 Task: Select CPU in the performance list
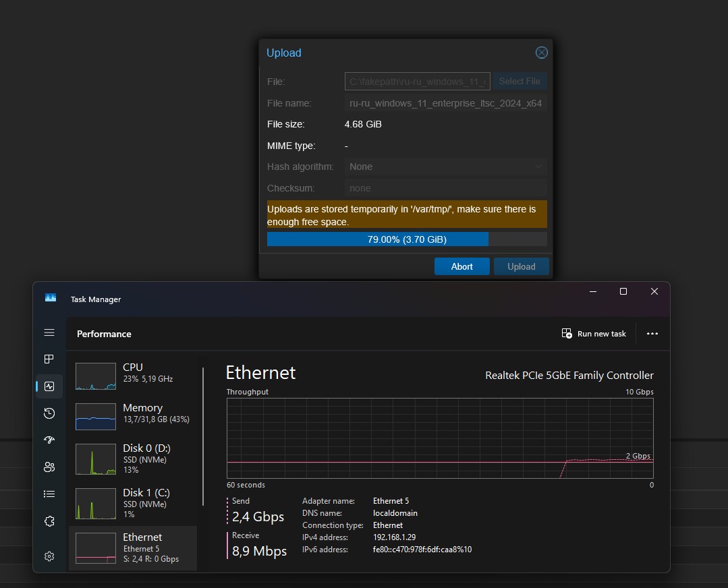point(133,376)
